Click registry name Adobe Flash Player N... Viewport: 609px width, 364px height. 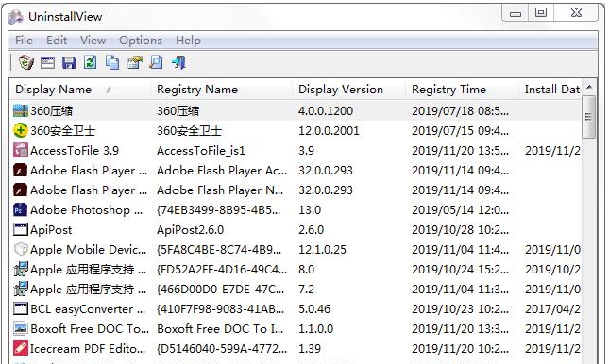click(x=220, y=190)
